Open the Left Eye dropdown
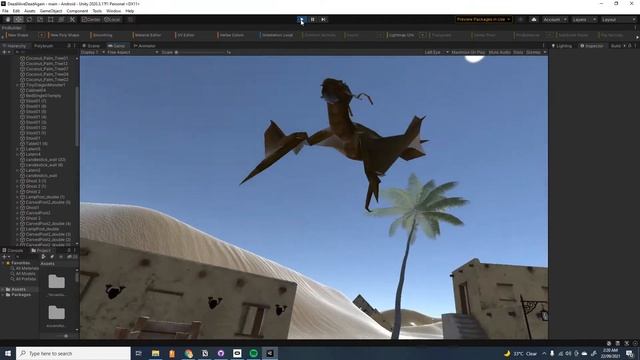This screenshot has width=640, height=360. point(436,53)
